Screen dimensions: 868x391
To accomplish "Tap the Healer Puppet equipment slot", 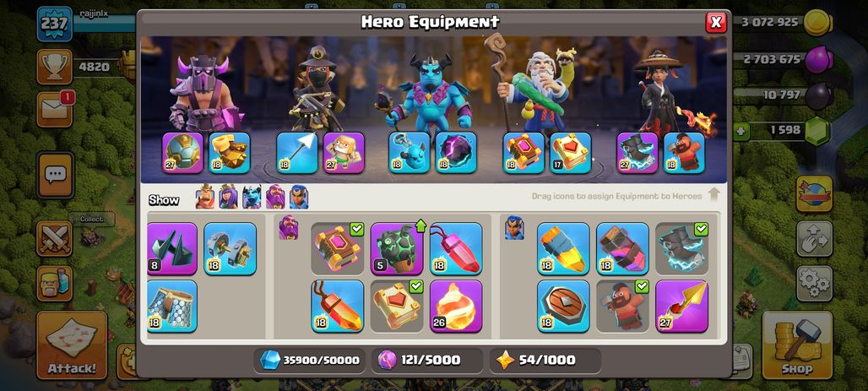I will (344, 153).
